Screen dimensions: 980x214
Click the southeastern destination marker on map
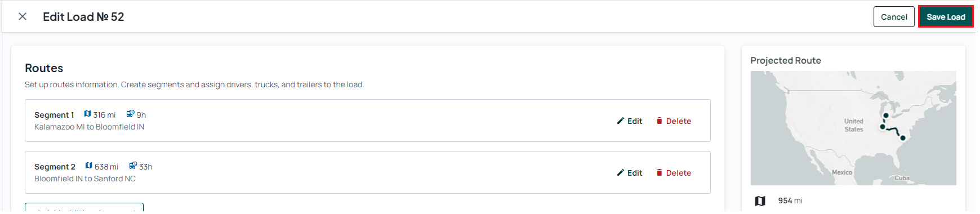pos(903,138)
